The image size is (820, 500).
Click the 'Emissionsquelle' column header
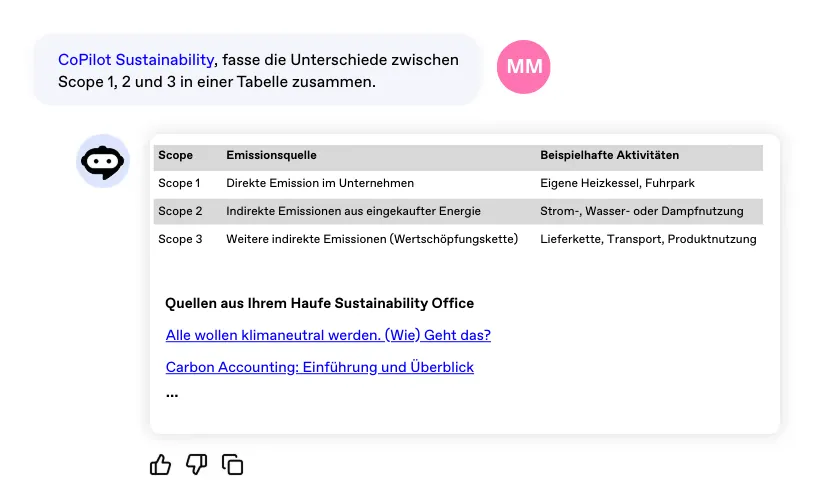tap(272, 156)
